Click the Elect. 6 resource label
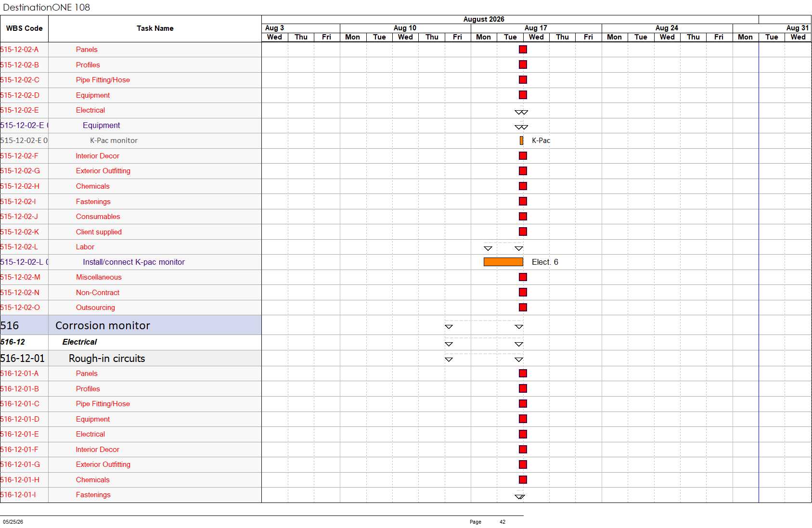This screenshot has width=812, height=528. point(545,262)
